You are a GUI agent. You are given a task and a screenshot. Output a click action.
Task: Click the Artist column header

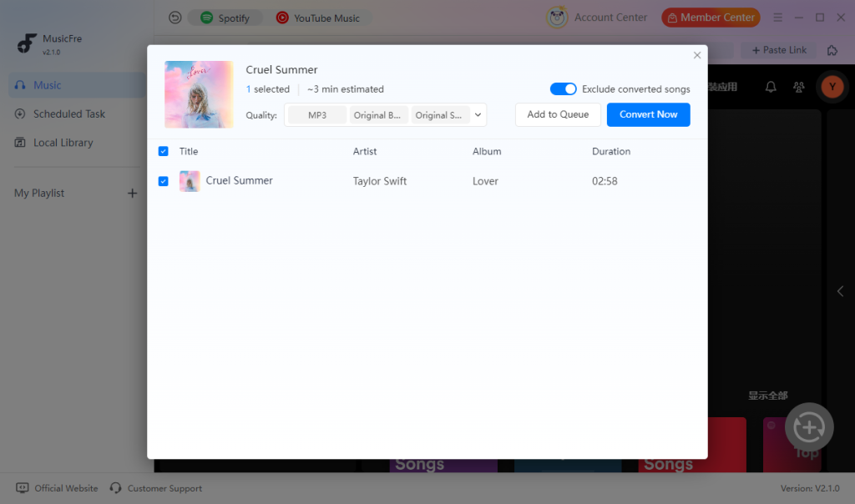(x=365, y=152)
